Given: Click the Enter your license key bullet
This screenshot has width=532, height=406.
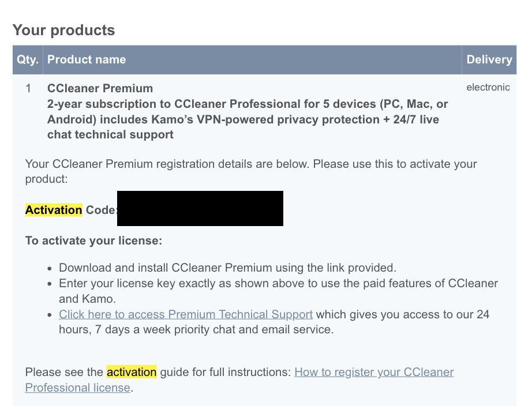Looking at the screenshot, I should (x=278, y=284).
